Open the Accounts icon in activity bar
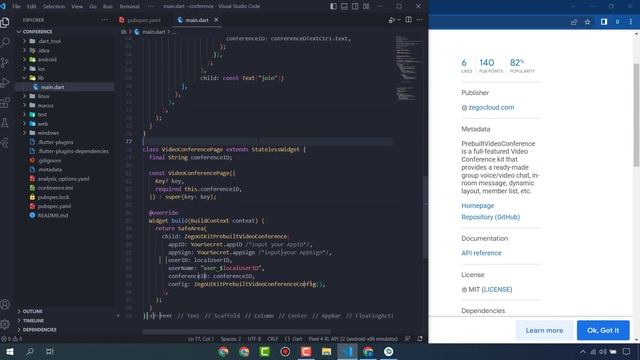The height and width of the screenshot is (360, 640). pos(5,304)
